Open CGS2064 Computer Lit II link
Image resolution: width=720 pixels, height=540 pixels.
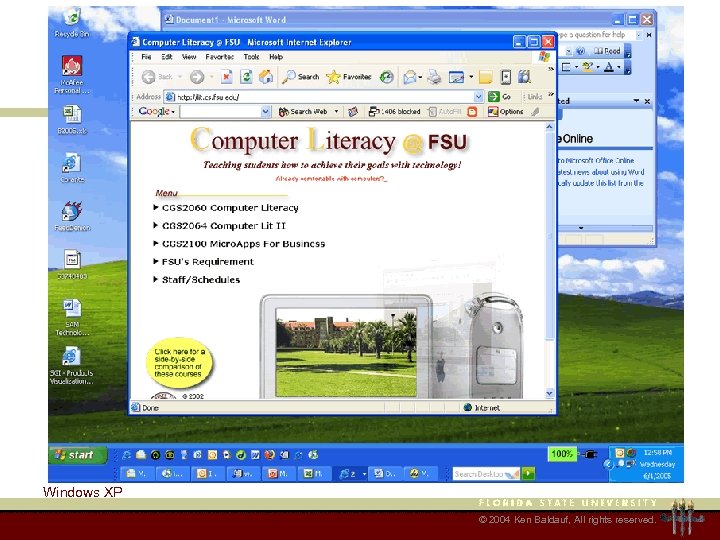tap(224, 226)
